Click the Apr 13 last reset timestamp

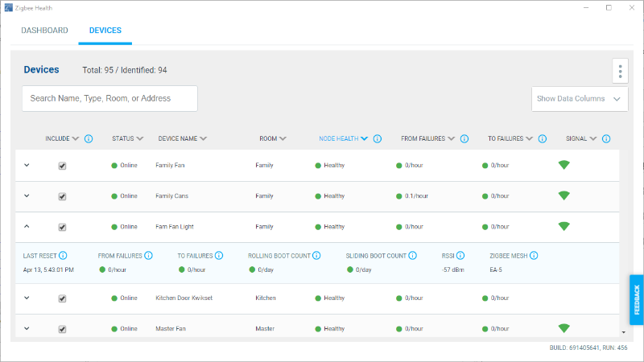pyautogui.click(x=48, y=269)
